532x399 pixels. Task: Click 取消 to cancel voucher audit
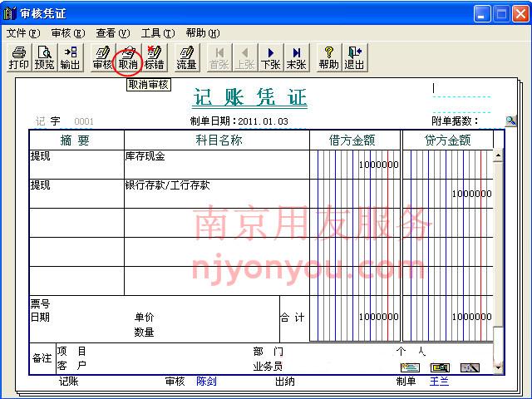coord(128,57)
